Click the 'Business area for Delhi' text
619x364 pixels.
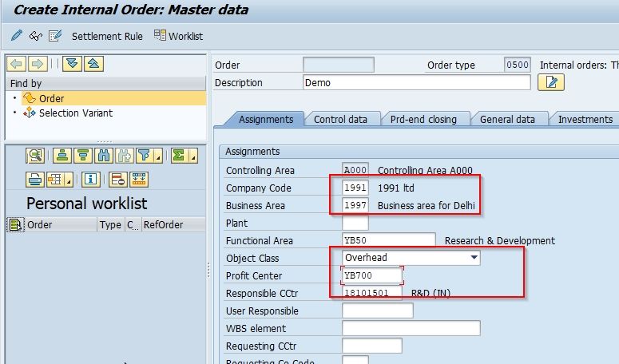(427, 205)
